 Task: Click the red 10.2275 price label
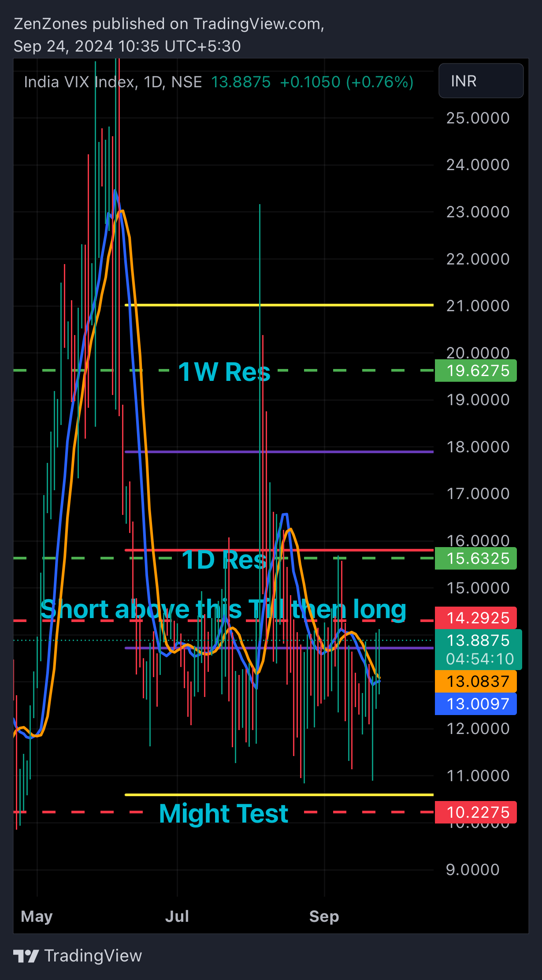pos(476,812)
